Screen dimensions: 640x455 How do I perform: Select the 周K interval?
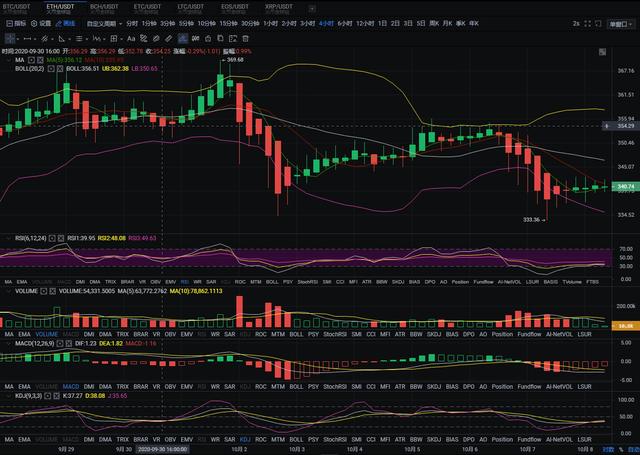pos(434,24)
